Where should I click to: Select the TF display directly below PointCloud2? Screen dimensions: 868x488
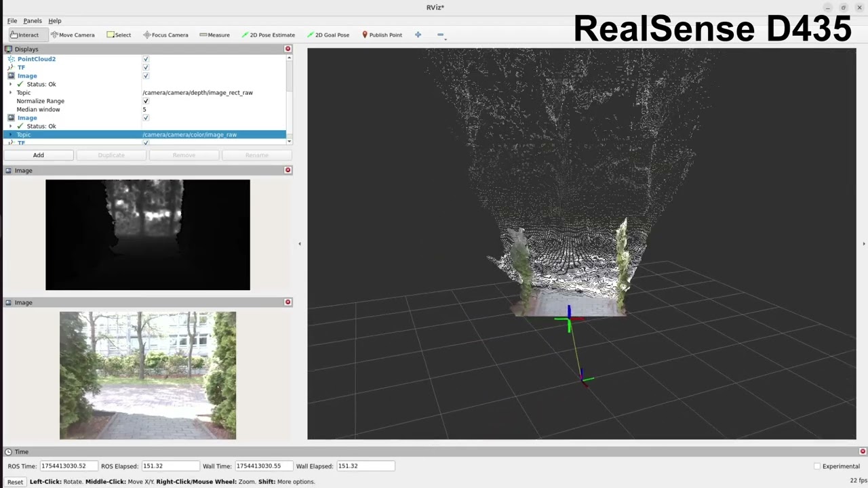click(x=21, y=67)
